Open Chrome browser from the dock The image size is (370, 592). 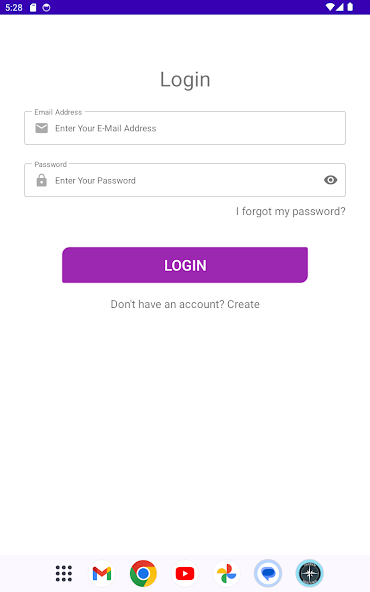click(x=143, y=573)
